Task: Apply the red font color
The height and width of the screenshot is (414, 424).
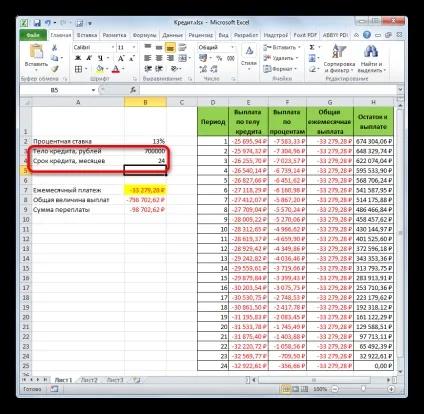Action: tap(116, 69)
